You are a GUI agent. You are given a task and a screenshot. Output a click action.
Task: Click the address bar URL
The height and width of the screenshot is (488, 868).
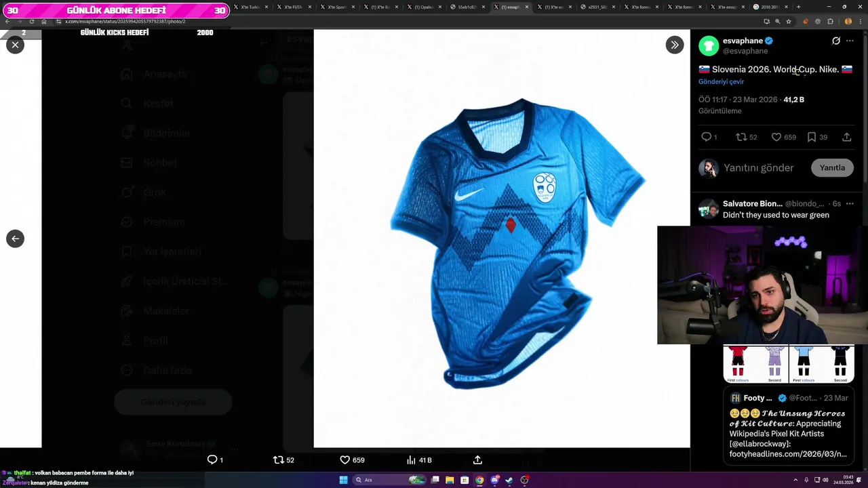[125, 21]
